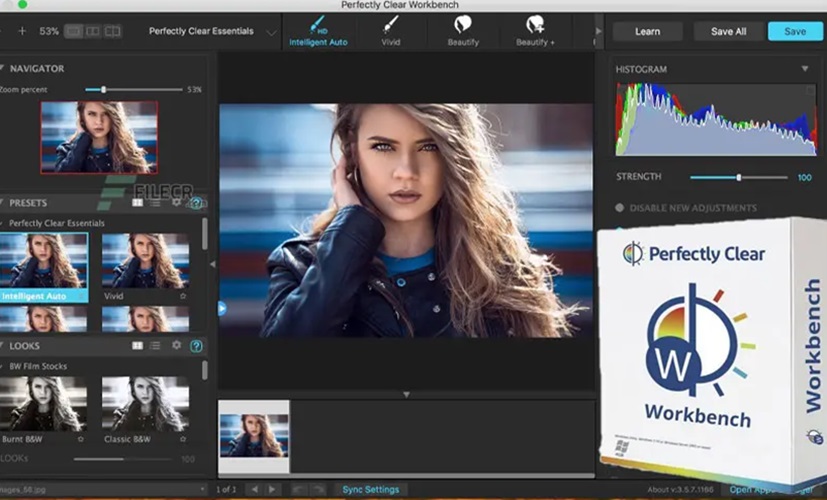Enable side-by-side split view mode
This screenshot has width=827, height=500.
click(92, 31)
